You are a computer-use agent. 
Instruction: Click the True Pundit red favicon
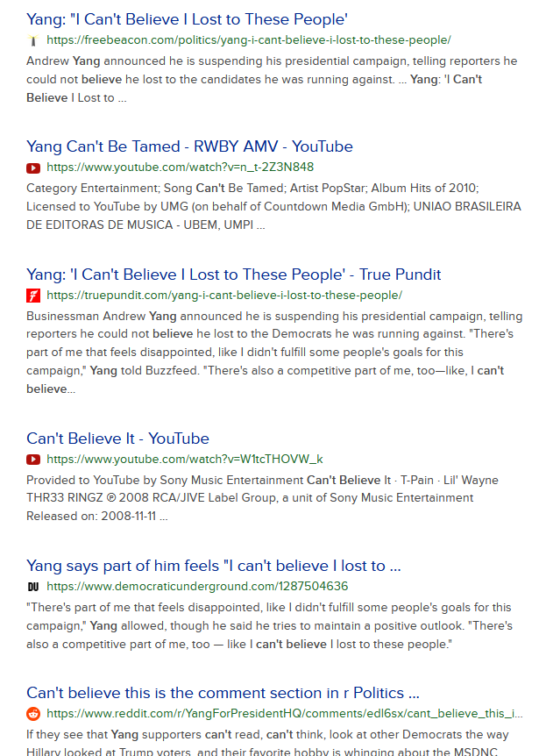pyautogui.click(x=32, y=295)
